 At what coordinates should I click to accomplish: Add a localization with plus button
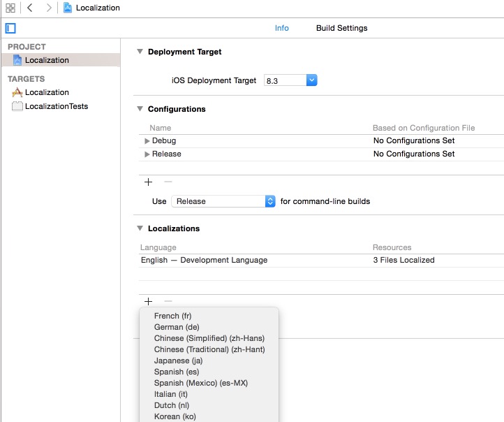(148, 301)
